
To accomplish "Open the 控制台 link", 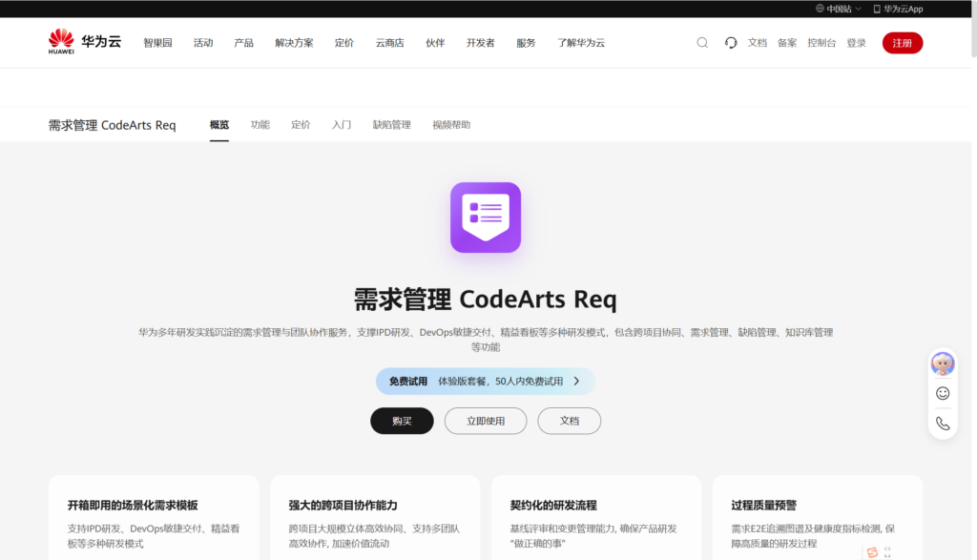I will coord(821,43).
